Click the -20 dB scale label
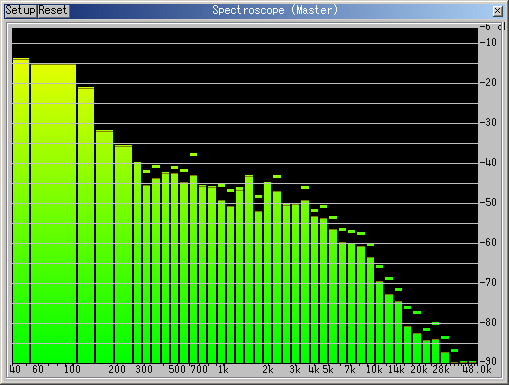 (489, 82)
